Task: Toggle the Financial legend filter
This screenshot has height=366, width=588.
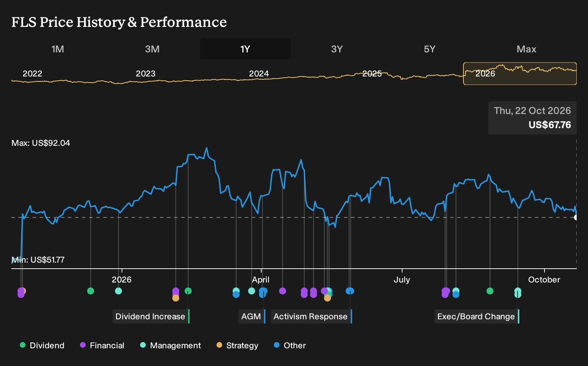Action: (x=102, y=345)
